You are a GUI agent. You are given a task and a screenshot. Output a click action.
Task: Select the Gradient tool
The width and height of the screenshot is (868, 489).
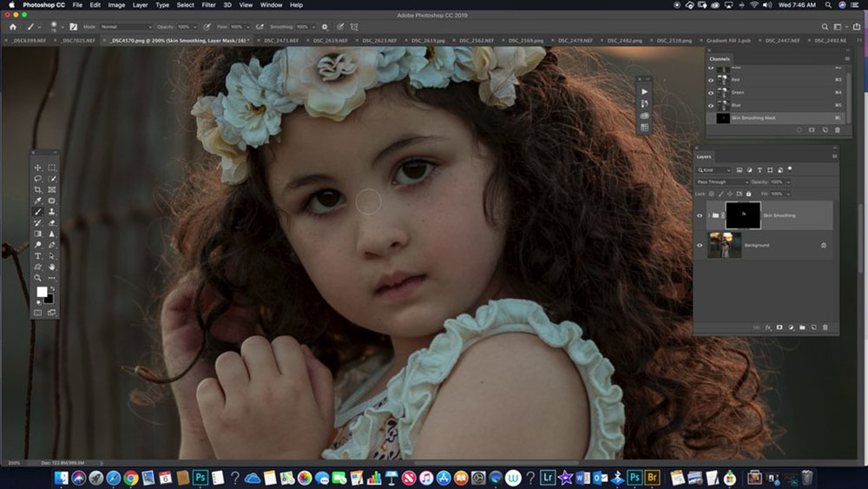(x=37, y=234)
